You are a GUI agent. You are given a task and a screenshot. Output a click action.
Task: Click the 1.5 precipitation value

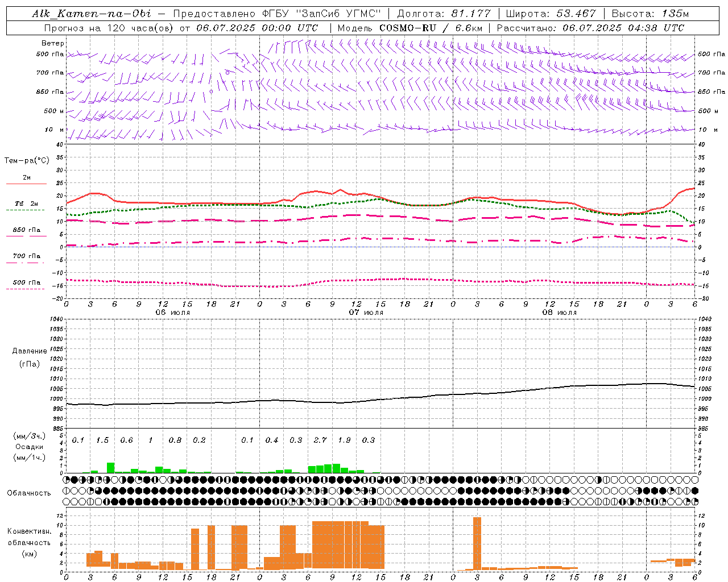pos(102,440)
